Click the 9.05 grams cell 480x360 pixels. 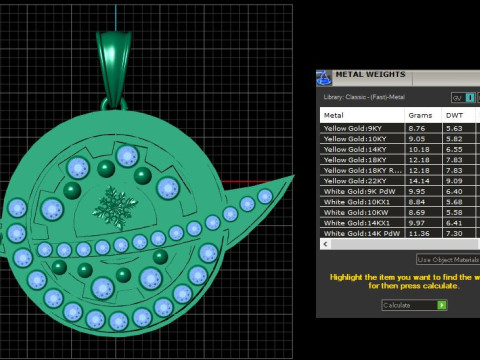423,139
